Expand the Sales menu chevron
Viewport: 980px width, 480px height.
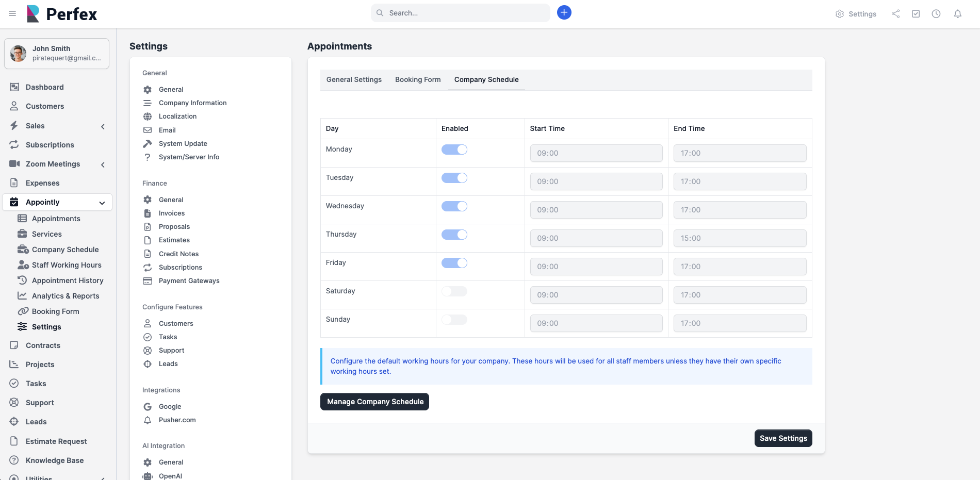click(x=103, y=126)
